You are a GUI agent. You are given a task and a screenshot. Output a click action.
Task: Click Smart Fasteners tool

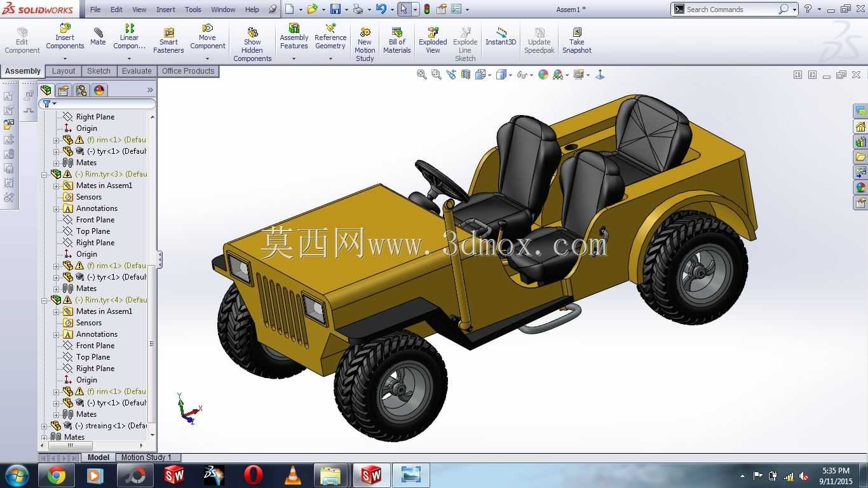pyautogui.click(x=168, y=39)
